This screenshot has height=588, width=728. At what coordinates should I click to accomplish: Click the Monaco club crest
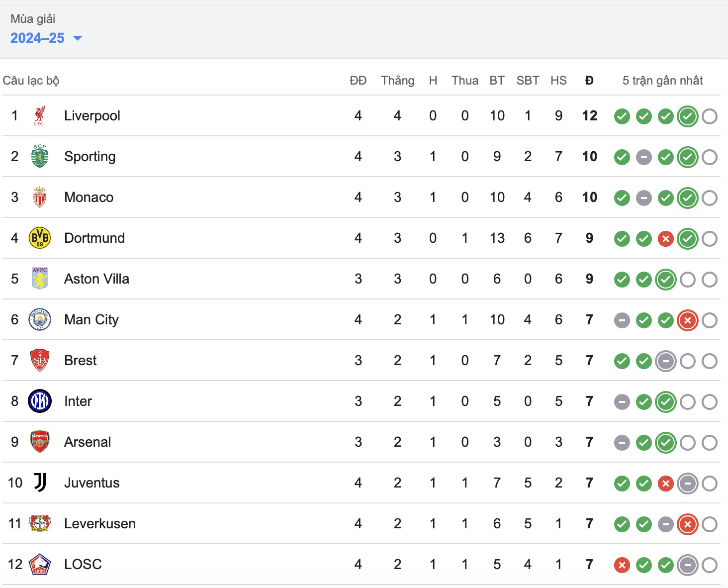coord(40,197)
